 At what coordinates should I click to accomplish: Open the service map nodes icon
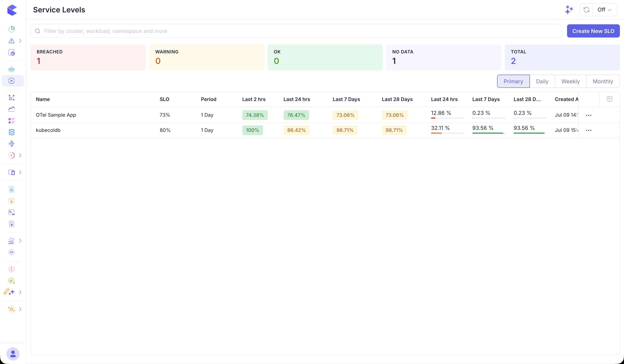11,98
